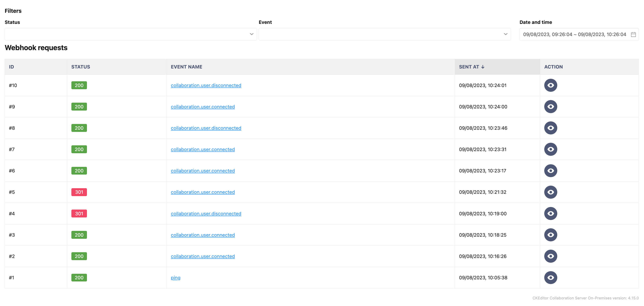The width and height of the screenshot is (644, 306).
Task: Open collaboration.user.disconnected link in row #4
Action: (x=206, y=214)
